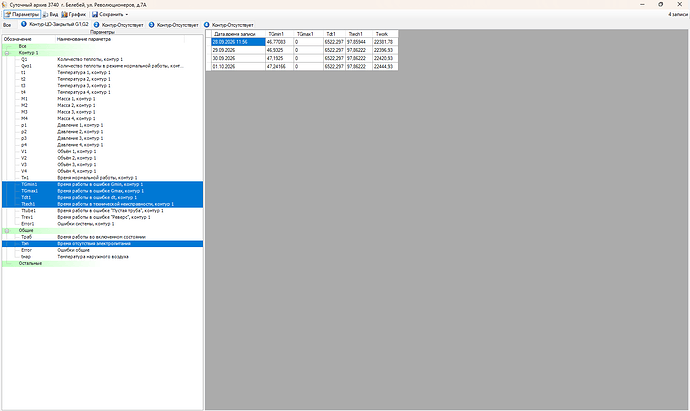Select the V3 Объём 3 row
The width and height of the screenshot is (690, 411).
tap(102, 165)
